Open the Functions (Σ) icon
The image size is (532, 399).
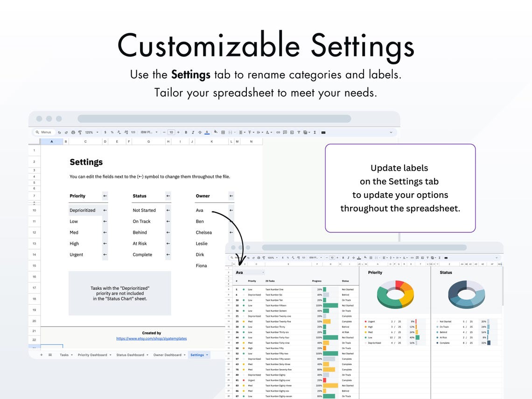click(315, 132)
